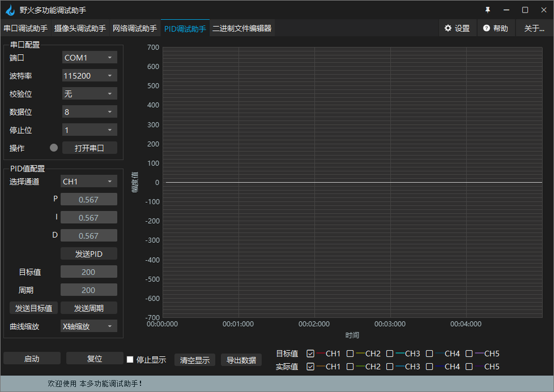This screenshot has height=392, width=554.
Task: Open the 校验位 dropdown
Action: tap(89, 94)
